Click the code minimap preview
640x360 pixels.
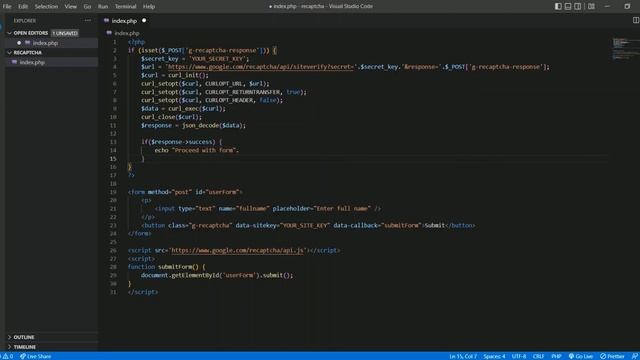[x=625, y=48]
